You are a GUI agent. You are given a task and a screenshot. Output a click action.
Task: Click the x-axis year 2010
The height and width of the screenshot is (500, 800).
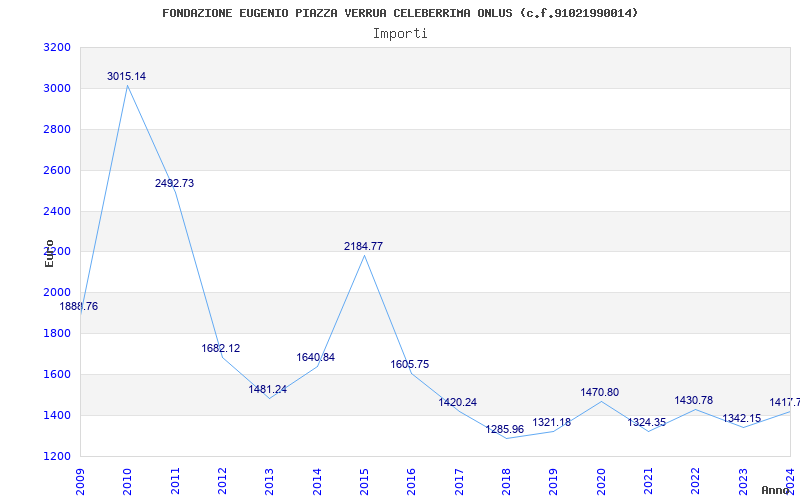pos(128,481)
